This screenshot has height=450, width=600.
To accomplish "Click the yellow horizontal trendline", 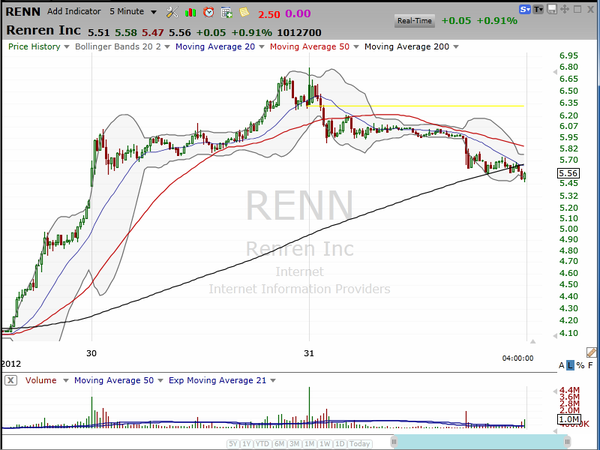I will click(416, 106).
